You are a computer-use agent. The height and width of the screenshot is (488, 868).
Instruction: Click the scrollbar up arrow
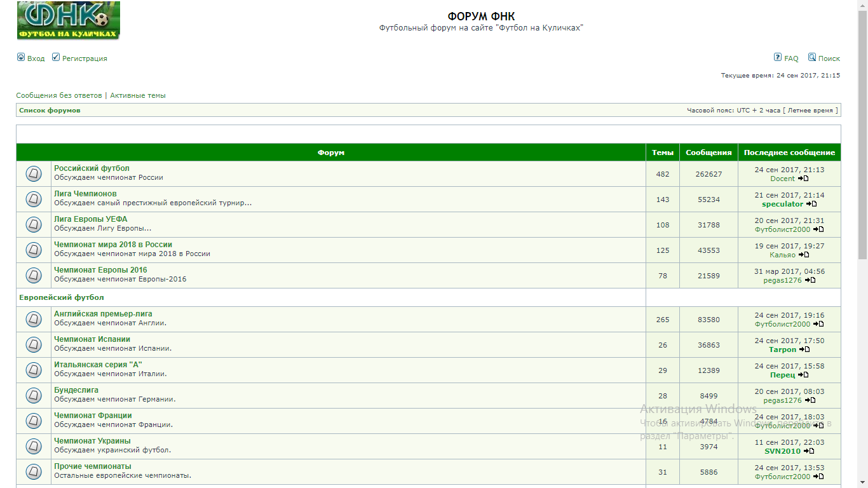pyautogui.click(x=862, y=5)
